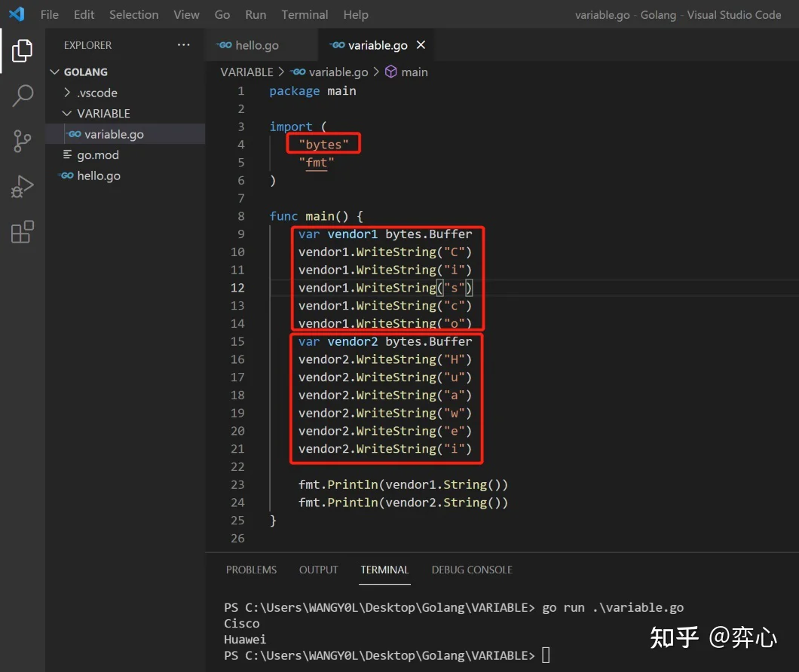This screenshot has height=672, width=799.
Task: Click the main symbol cube icon in breadcrumb
Action: point(391,72)
